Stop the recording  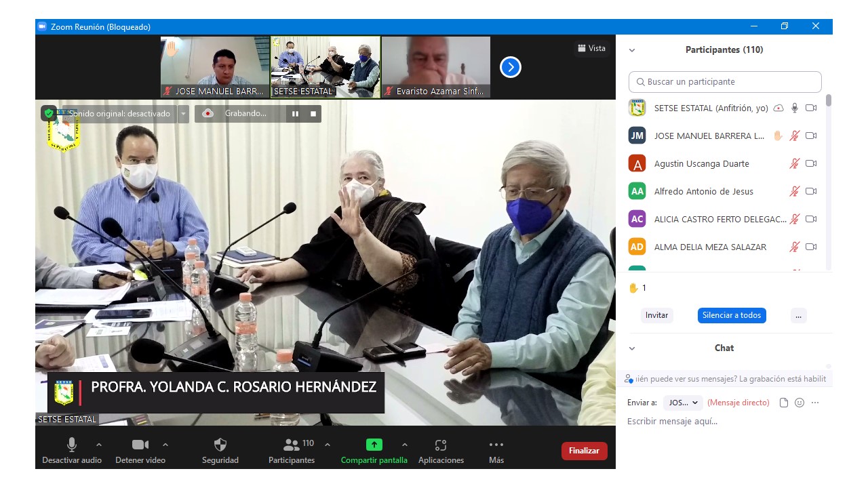(313, 114)
